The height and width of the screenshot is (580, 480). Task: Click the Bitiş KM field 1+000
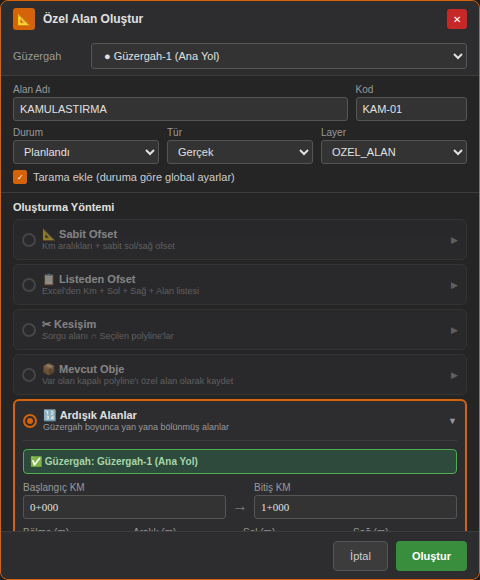click(355, 507)
